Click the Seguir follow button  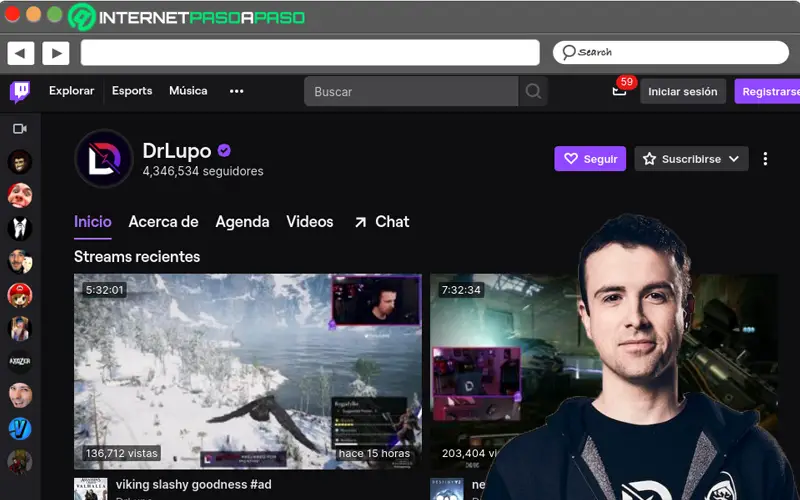[x=590, y=159]
